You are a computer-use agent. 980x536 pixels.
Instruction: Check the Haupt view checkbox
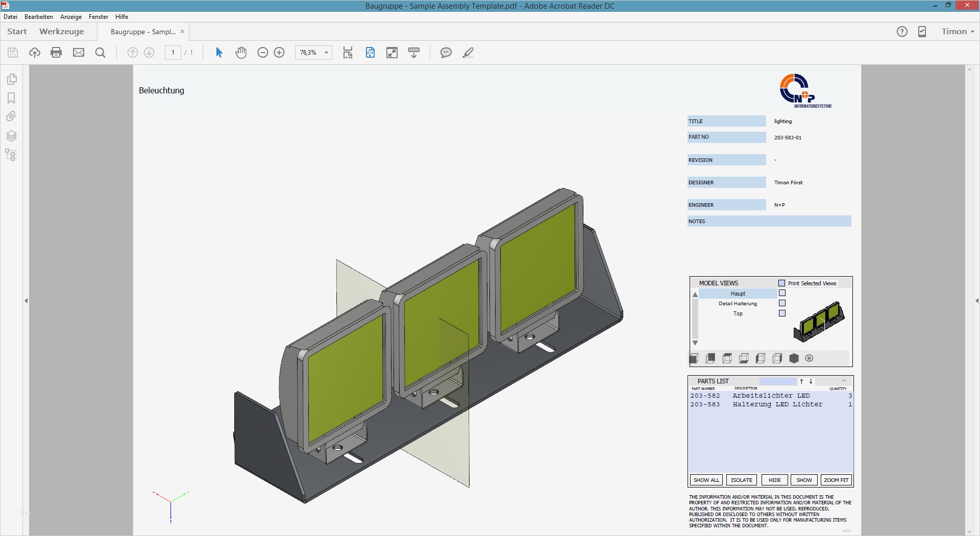click(782, 294)
